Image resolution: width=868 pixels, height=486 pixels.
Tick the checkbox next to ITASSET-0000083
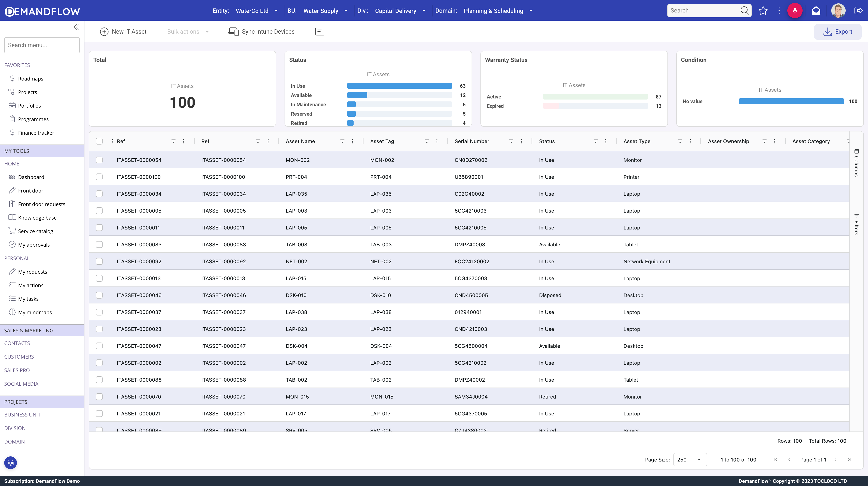pyautogui.click(x=99, y=244)
